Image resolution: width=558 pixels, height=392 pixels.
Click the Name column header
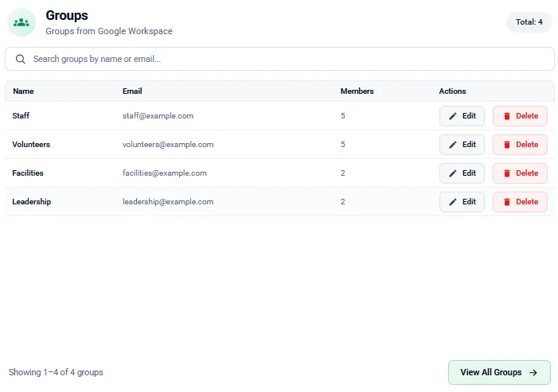[23, 91]
